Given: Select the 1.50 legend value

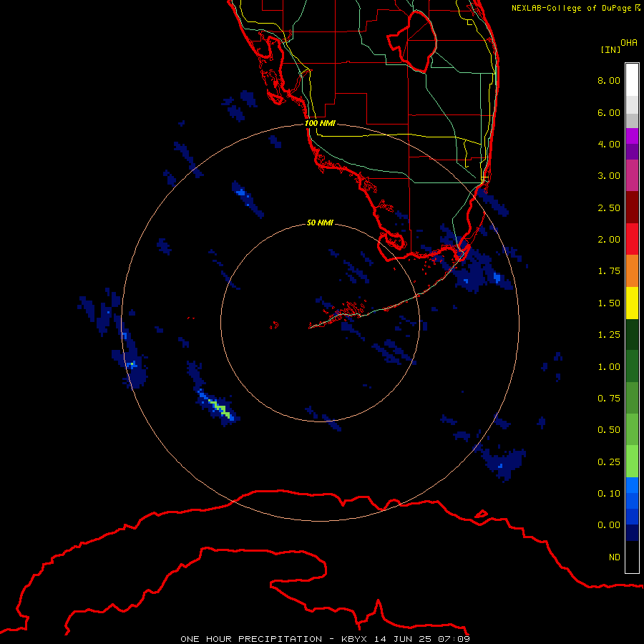Looking at the screenshot, I should click(609, 303).
